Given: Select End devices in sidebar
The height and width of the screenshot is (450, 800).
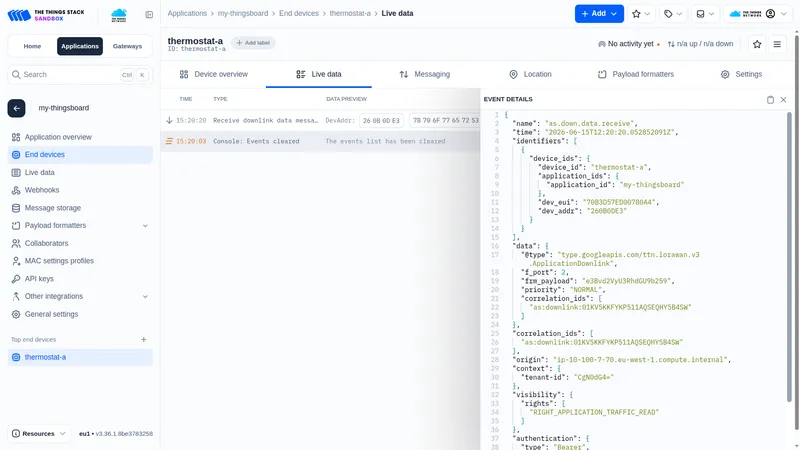Looking at the screenshot, I should point(80,155).
